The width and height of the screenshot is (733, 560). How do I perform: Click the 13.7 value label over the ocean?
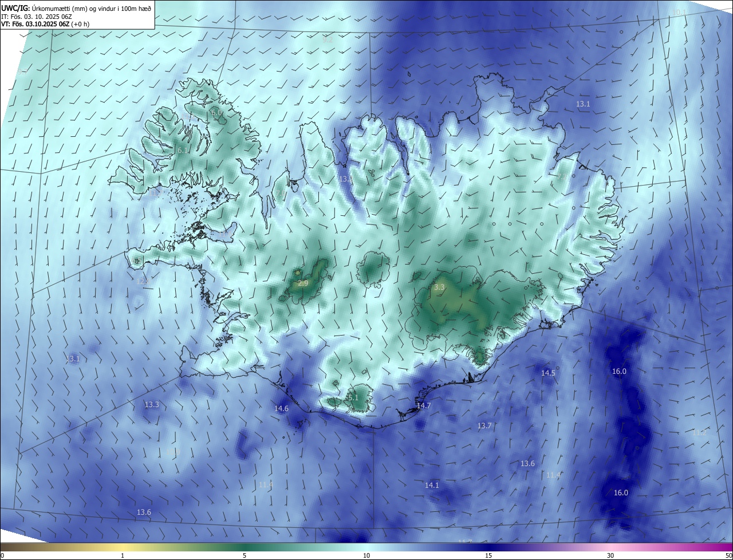(x=484, y=425)
